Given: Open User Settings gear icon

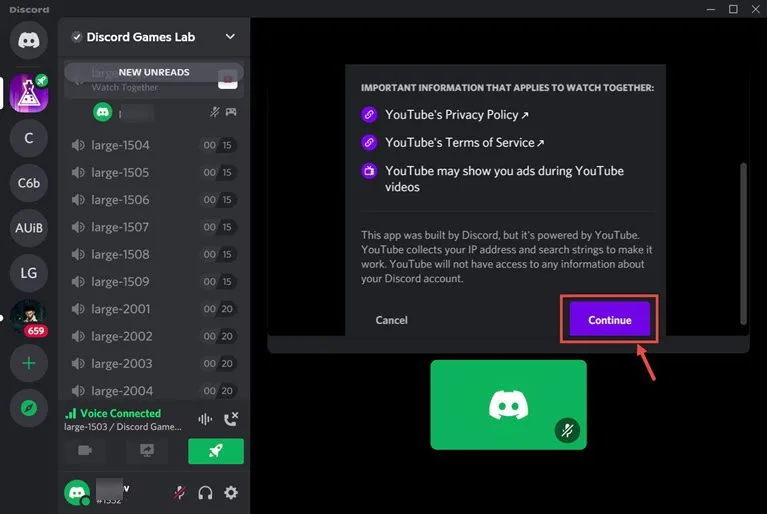Looking at the screenshot, I should click(231, 492).
